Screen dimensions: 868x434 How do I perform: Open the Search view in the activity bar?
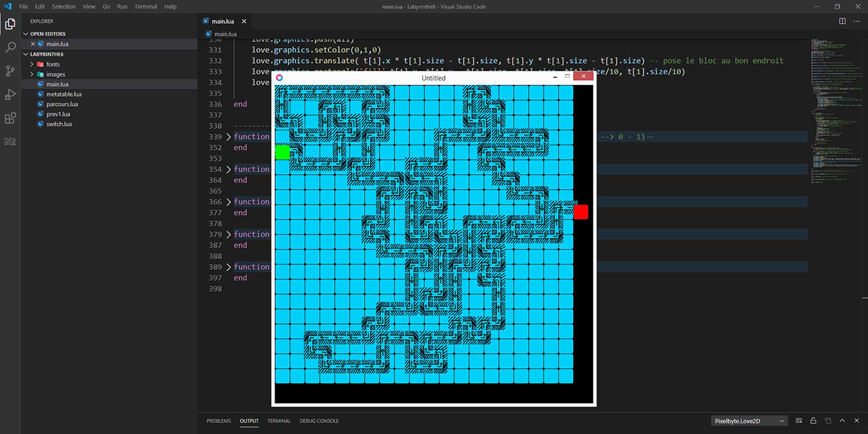[x=10, y=48]
